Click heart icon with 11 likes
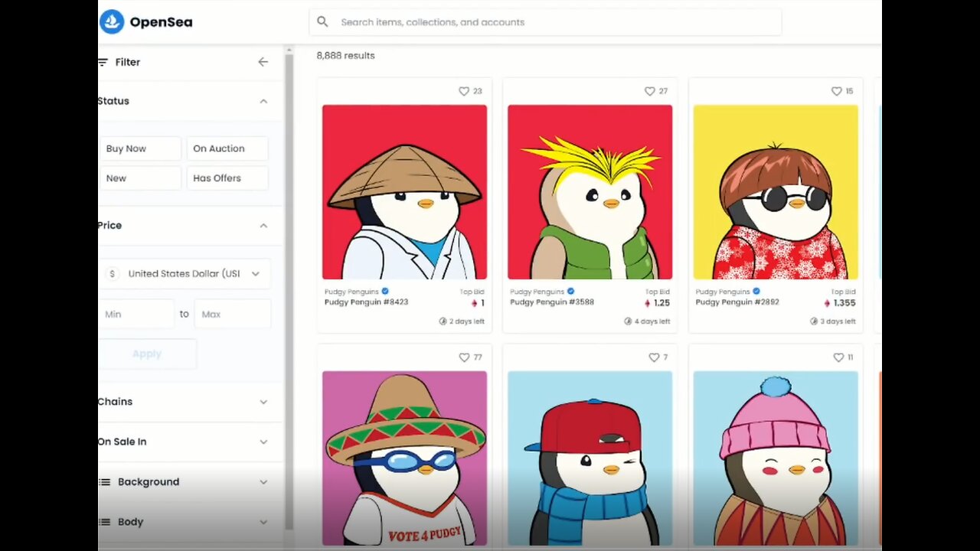 coord(838,357)
